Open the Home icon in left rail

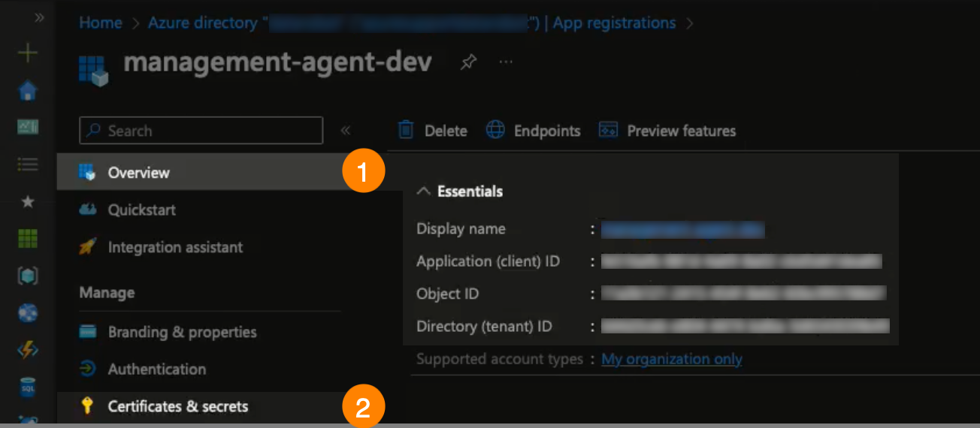[x=28, y=91]
